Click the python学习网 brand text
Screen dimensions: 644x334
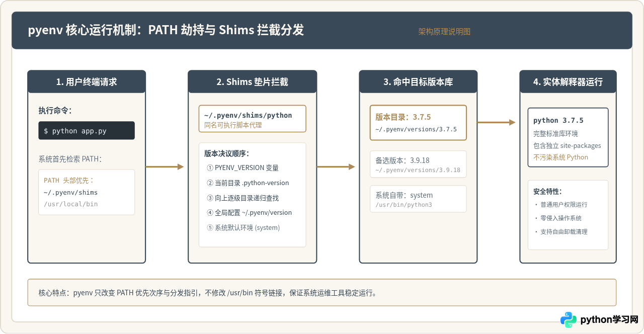pos(609,320)
